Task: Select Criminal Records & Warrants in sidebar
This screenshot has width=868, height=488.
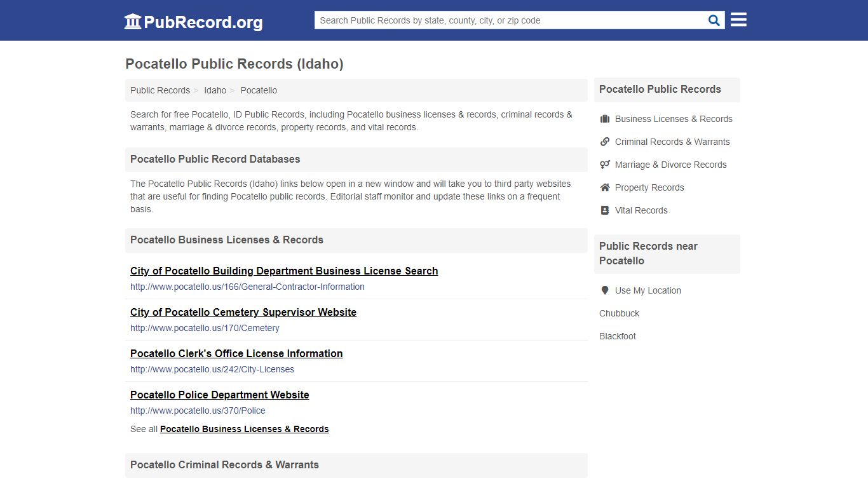Action: pyautogui.click(x=672, y=142)
